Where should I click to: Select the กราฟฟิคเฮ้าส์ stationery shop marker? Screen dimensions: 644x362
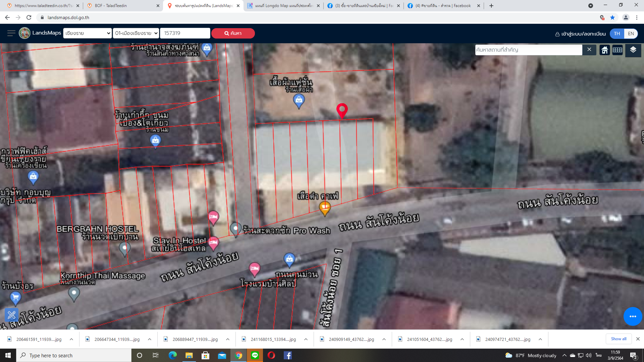pos(33,178)
